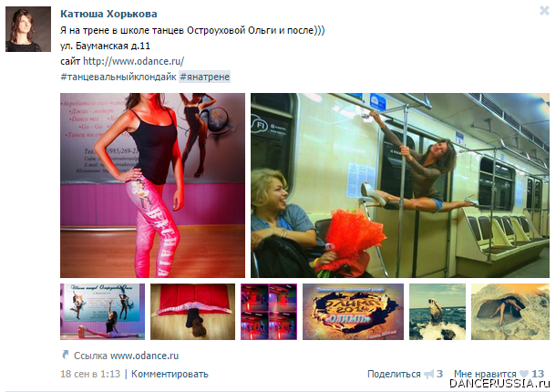Open the red mat floor split thumbnail
556x392 pixels.
click(x=192, y=312)
